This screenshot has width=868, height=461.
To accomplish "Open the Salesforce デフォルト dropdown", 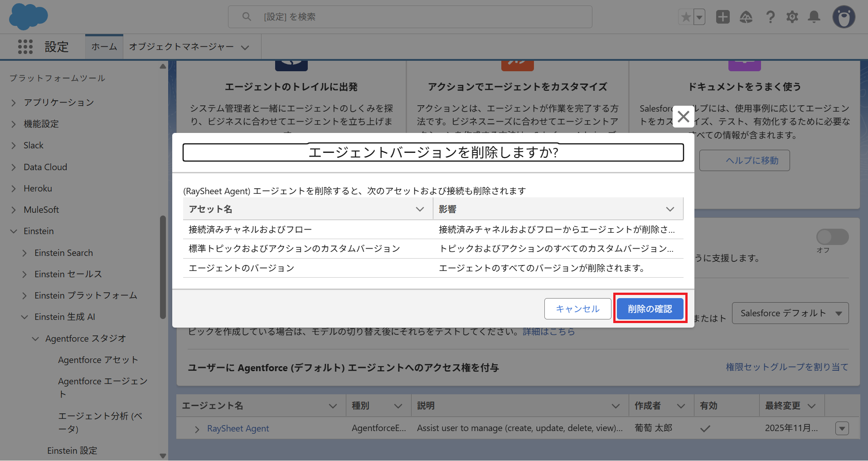I will tap(790, 313).
